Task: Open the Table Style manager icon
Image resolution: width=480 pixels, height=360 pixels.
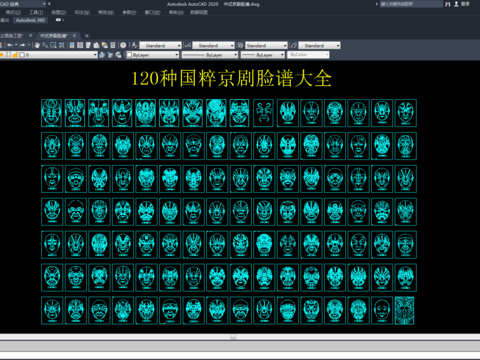Action: point(241,45)
